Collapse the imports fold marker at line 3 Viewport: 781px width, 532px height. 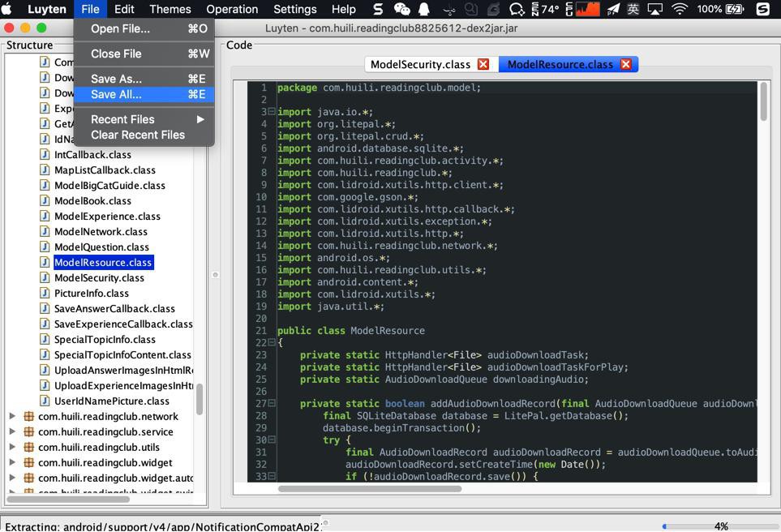tap(272, 112)
